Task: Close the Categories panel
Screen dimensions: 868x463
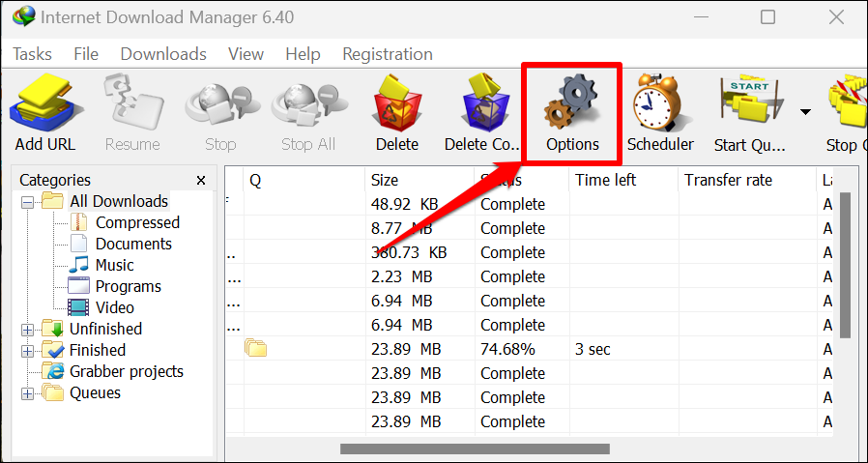Action: coord(201,181)
